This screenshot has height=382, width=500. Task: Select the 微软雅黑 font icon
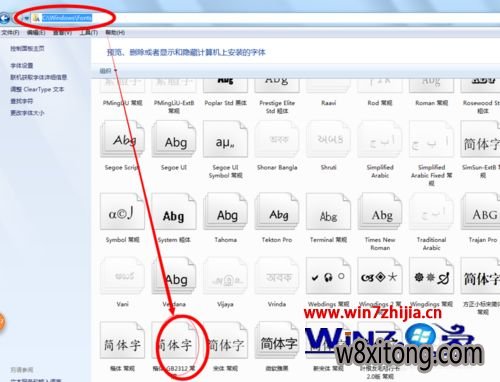click(x=277, y=340)
